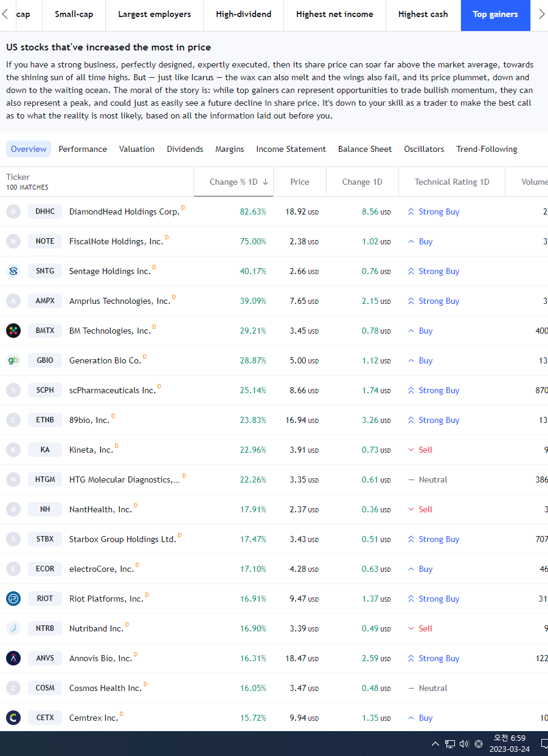548x756 pixels.
Task: Click the Starbox Group logo icon
Action: tap(13, 539)
